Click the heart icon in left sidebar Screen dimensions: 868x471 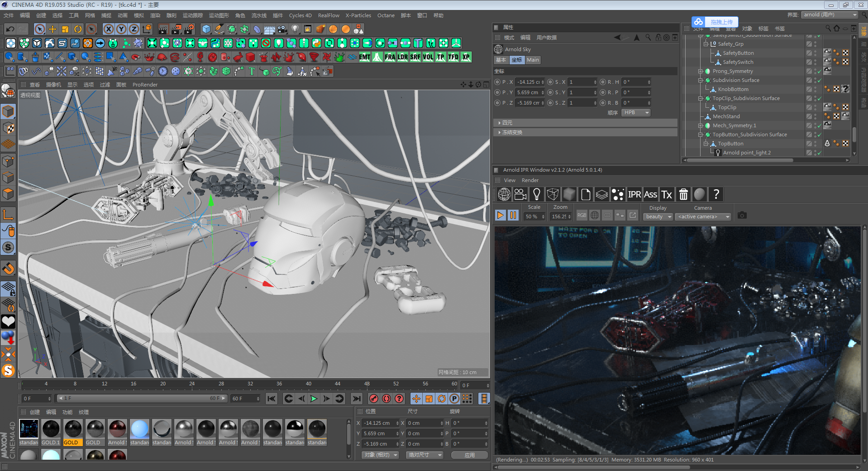point(9,322)
